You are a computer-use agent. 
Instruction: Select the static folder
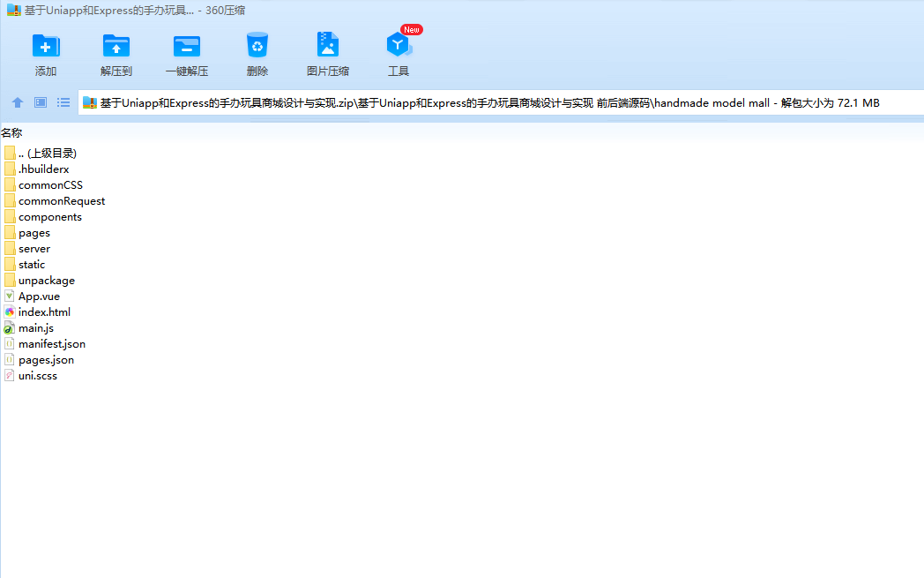click(25, 265)
